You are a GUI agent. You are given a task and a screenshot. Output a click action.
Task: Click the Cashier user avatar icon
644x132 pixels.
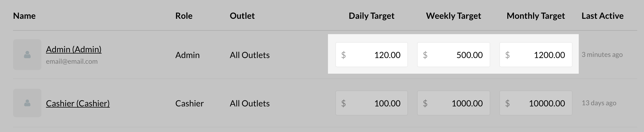click(27, 103)
